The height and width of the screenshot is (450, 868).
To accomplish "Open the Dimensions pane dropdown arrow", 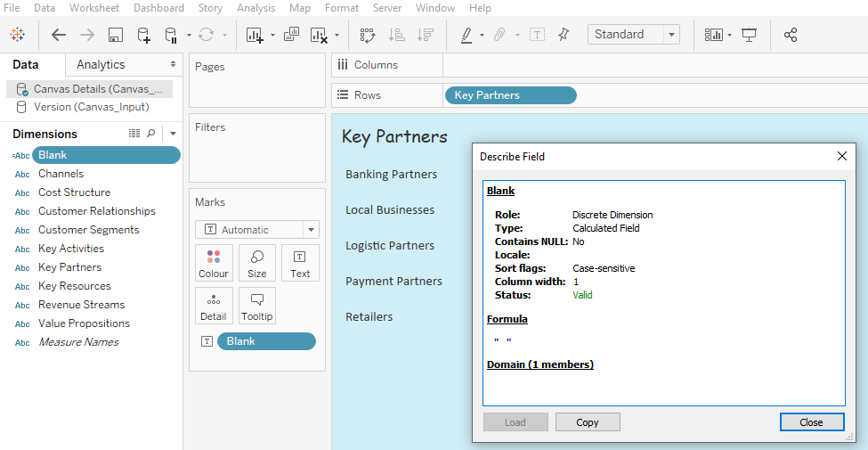I will pyautogui.click(x=174, y=134).
